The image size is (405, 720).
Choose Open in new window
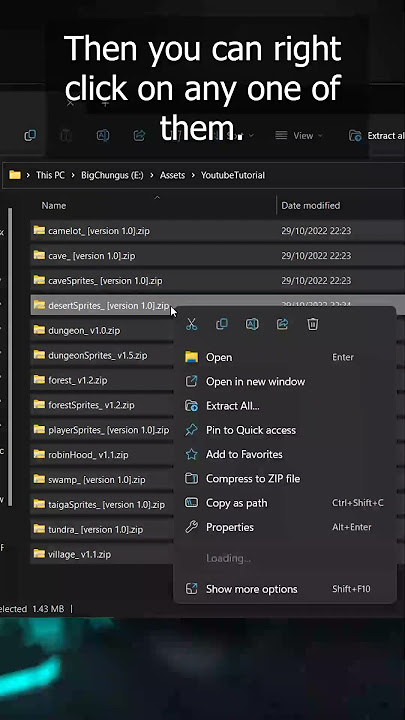coord(285,382)
